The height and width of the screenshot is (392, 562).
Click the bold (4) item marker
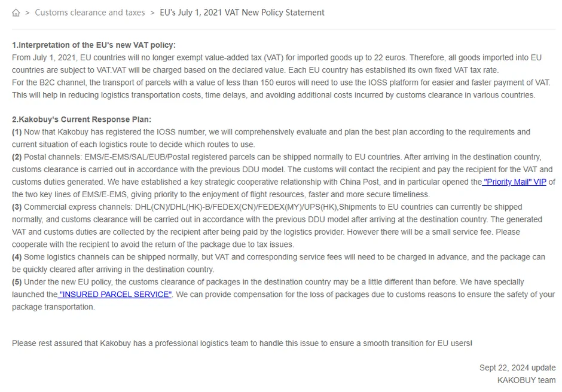click(17, 258)
